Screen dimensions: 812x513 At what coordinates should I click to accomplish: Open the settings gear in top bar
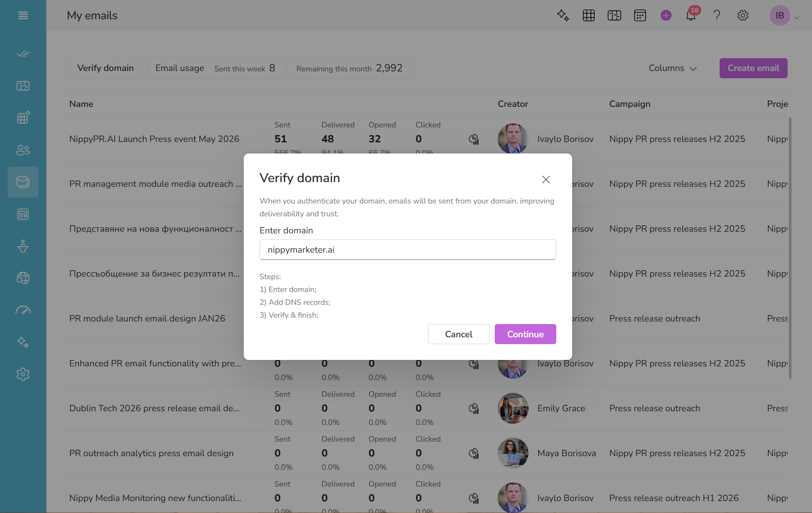pos(743,15)
